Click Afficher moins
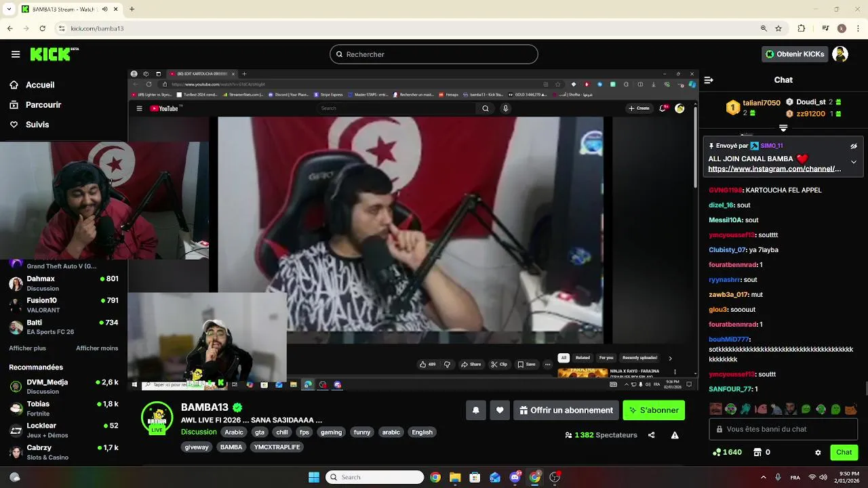 [97, 348]
